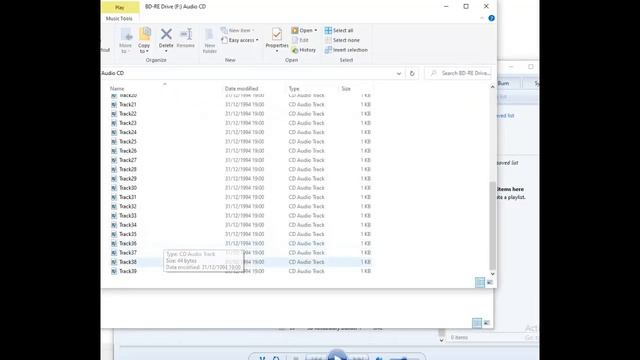The image size is (640, 360).
Task: Open the Easy access dropdown
Action: point(240,40)
